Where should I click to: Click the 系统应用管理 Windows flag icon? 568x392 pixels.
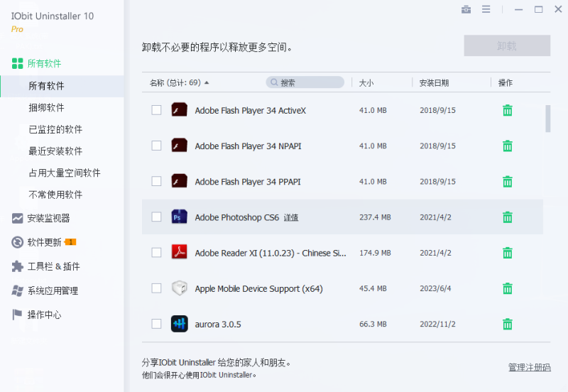click(17, 290)
